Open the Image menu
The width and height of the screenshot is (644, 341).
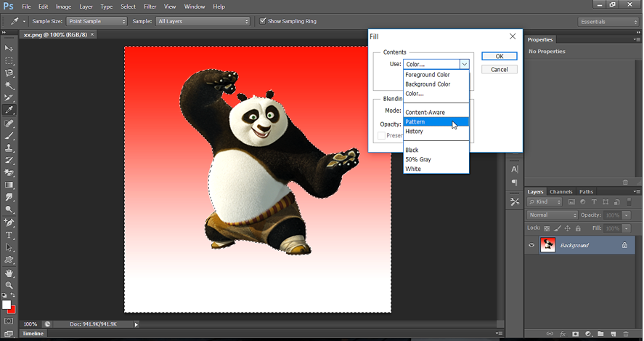pos(63,7)
